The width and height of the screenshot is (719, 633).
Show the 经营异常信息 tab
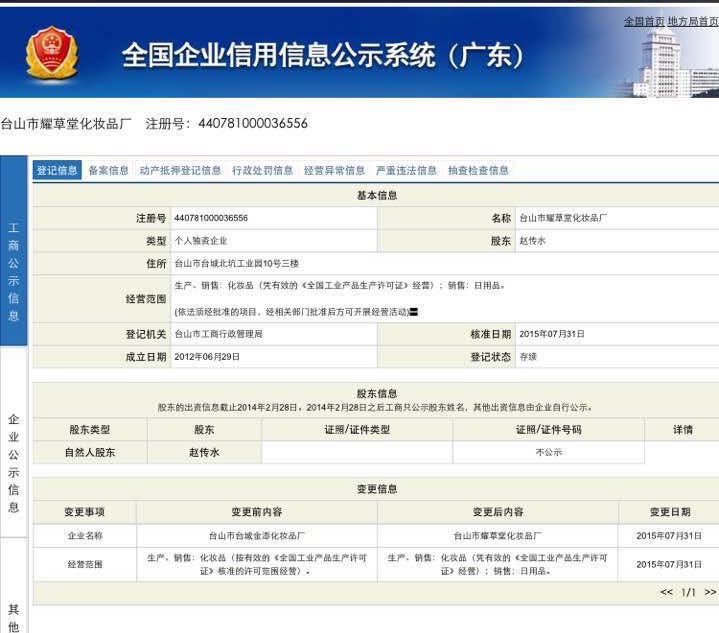coord(334,171)
